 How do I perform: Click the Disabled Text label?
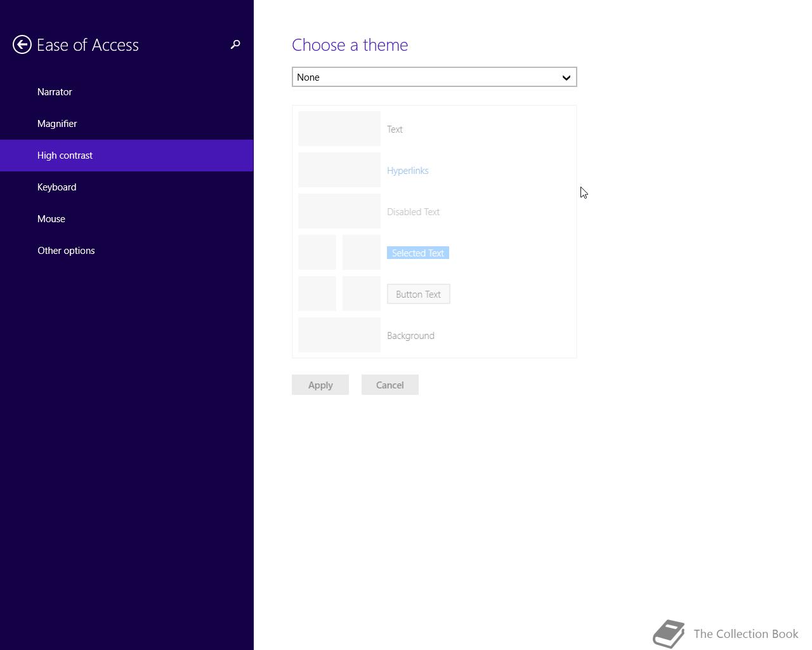414,212
